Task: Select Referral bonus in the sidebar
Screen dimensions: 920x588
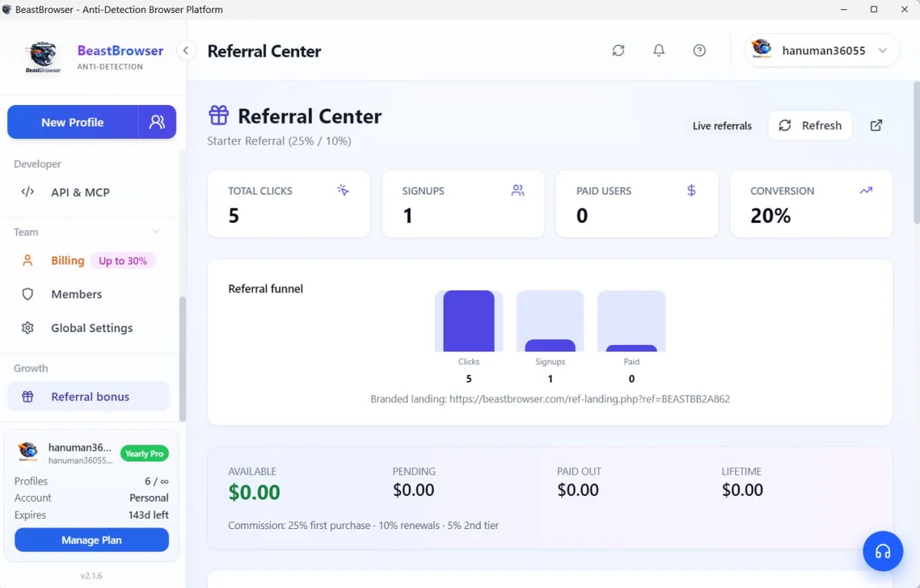Action: [x=88, y=396]
